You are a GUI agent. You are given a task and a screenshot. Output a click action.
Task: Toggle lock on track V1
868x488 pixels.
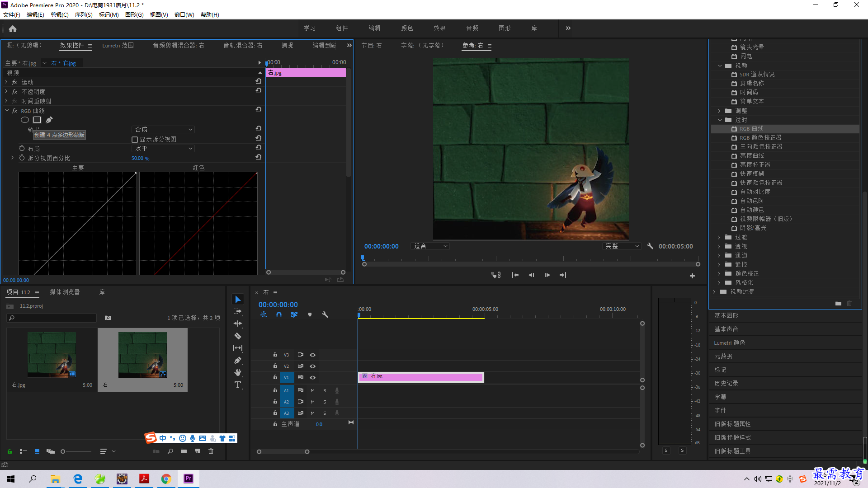(275, 377)
